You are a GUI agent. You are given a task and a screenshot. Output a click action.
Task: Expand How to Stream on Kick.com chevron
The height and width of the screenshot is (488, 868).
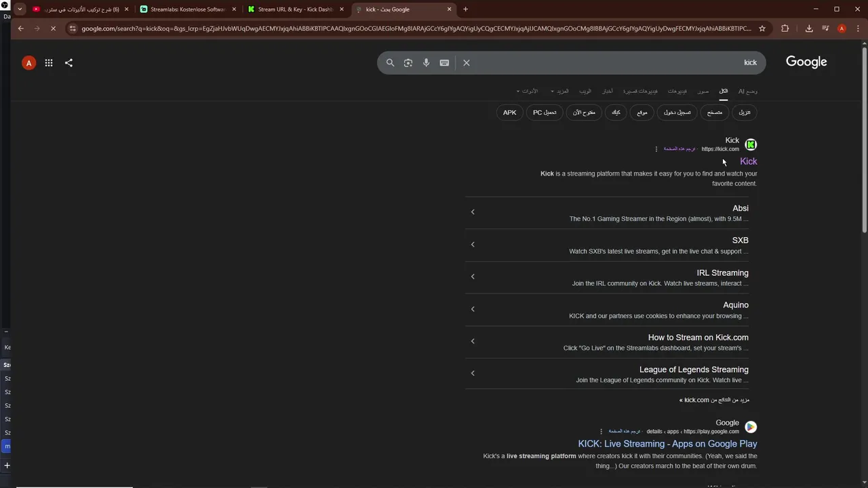tap(473, 341)
